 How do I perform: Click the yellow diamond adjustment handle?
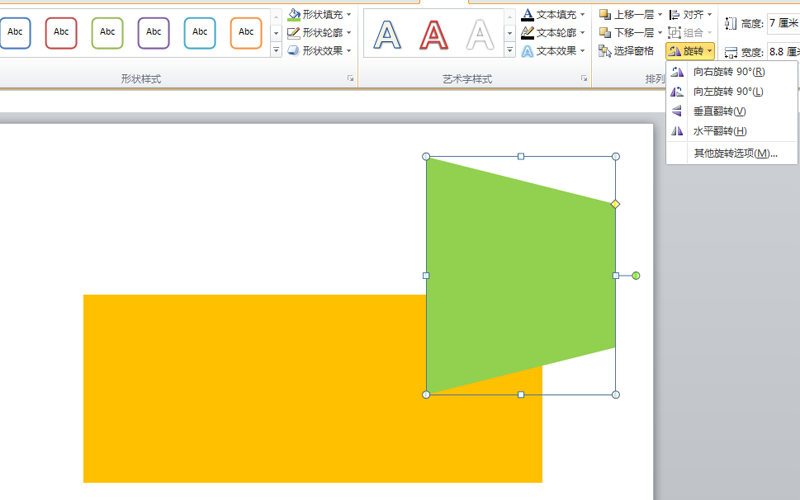click(x=615, y=204)
